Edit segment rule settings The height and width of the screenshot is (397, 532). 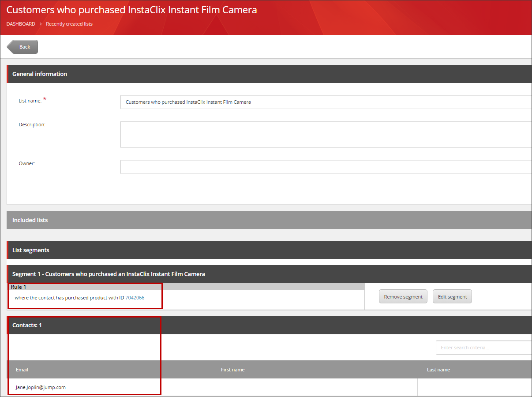[452, 297]
